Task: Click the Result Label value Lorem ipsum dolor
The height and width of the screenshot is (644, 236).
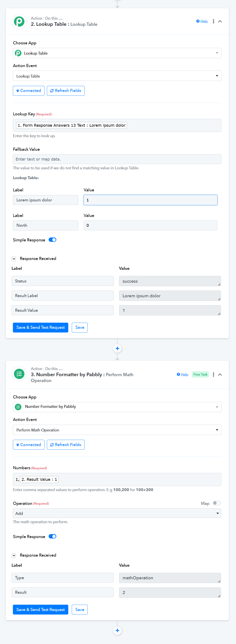Action: click(170, 296)
